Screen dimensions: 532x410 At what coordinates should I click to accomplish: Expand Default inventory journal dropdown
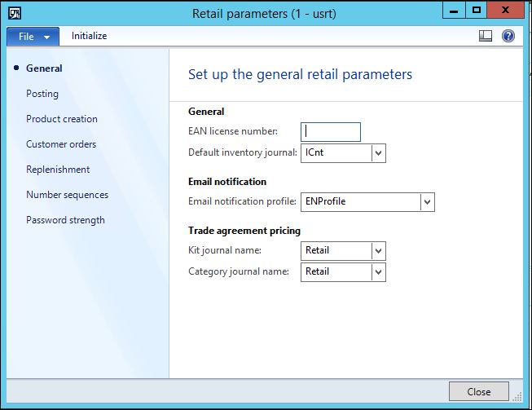pyautogui.click(x=378, y=152)
